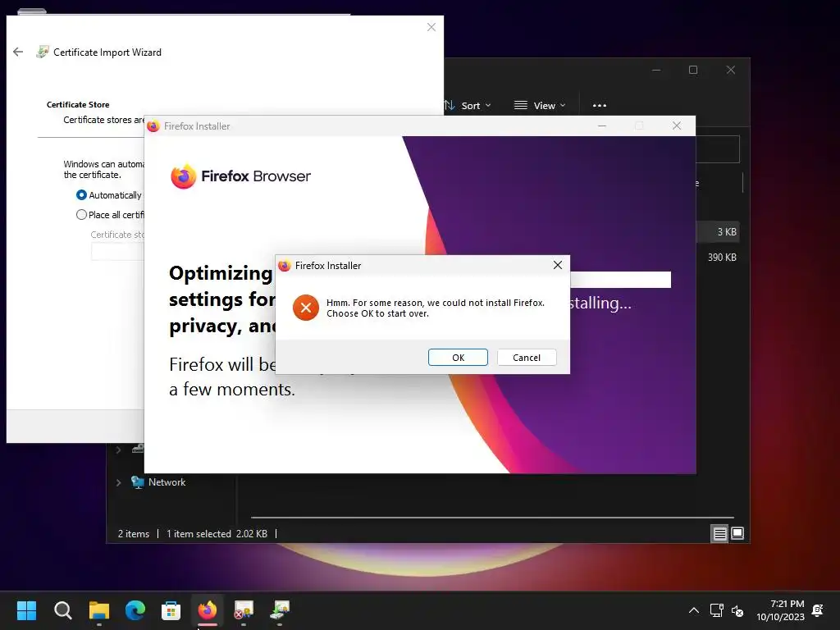Click the Certificate store input field
The height and width of the screenshot is (630, 840).
point(118,251)
